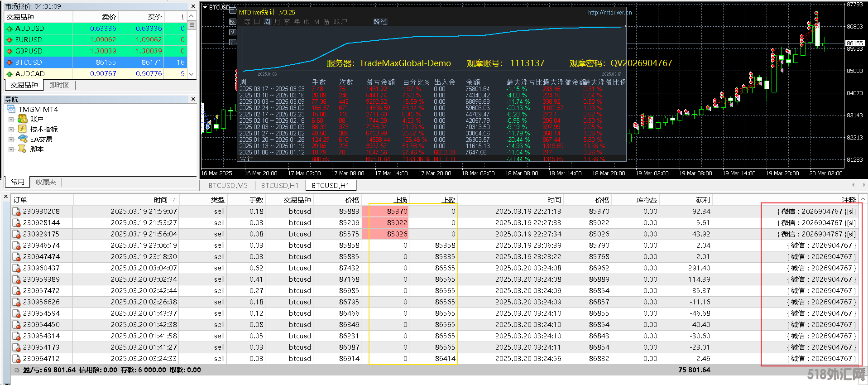
Task: Toggle the √ checkbox on MTDriver panel
Action: (x=233, y=32)
